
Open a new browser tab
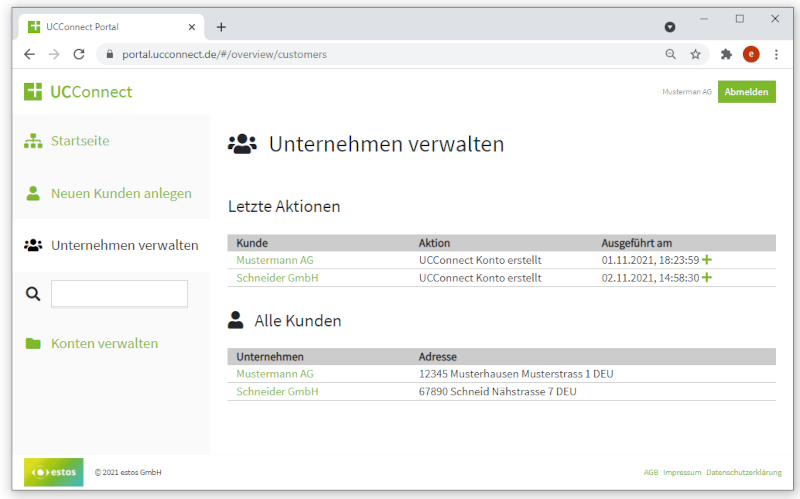point(221,27)
